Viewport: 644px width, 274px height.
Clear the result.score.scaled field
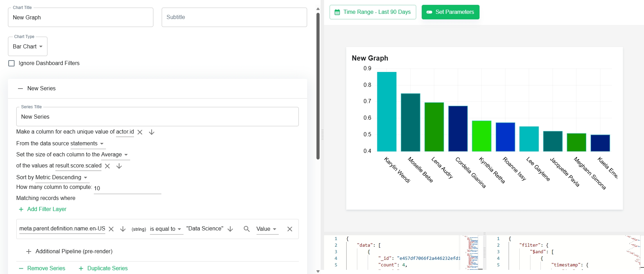107,166
